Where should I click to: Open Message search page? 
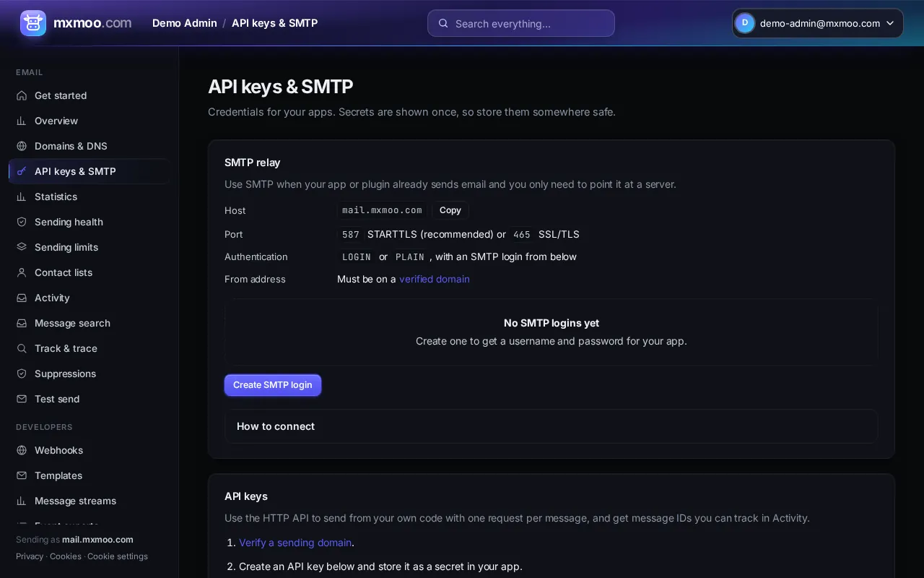[x=90, y=323]
